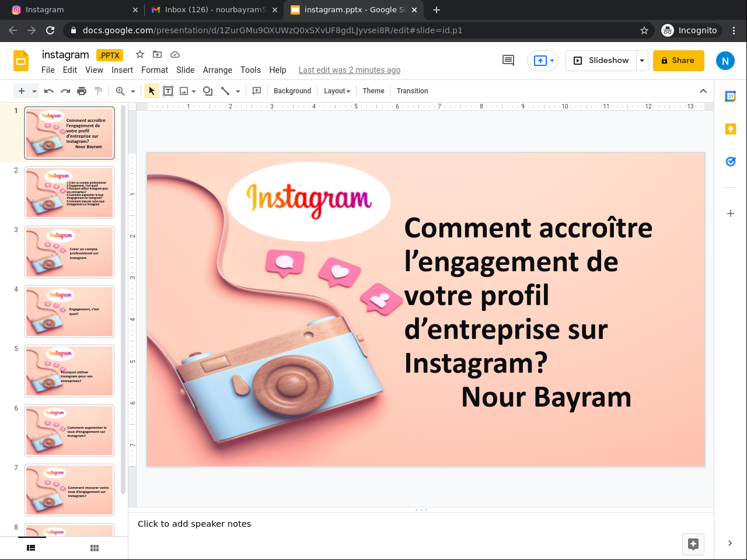Reload the page in Chrome
747x560 pixels.
click(50, 30)
